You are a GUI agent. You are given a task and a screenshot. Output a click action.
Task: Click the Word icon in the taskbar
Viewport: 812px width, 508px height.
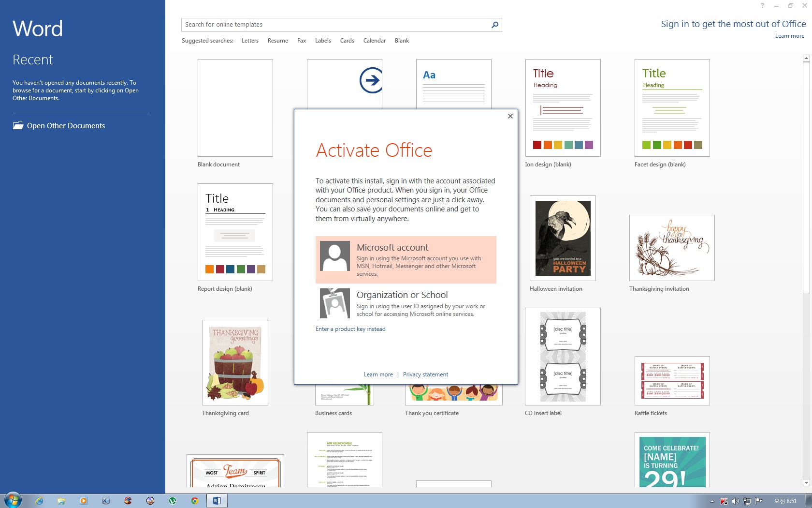(217, 501)
